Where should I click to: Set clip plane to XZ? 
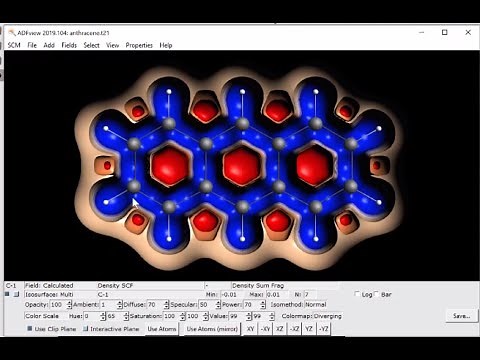pos(280,329)
